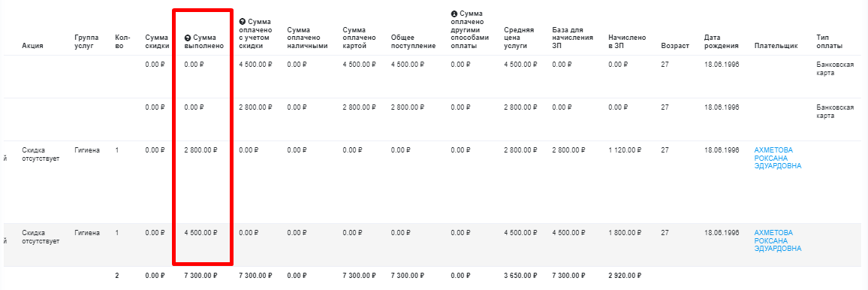868x290 pixels.
Task: Sort by the Акция column header
Action: point(32,46)
